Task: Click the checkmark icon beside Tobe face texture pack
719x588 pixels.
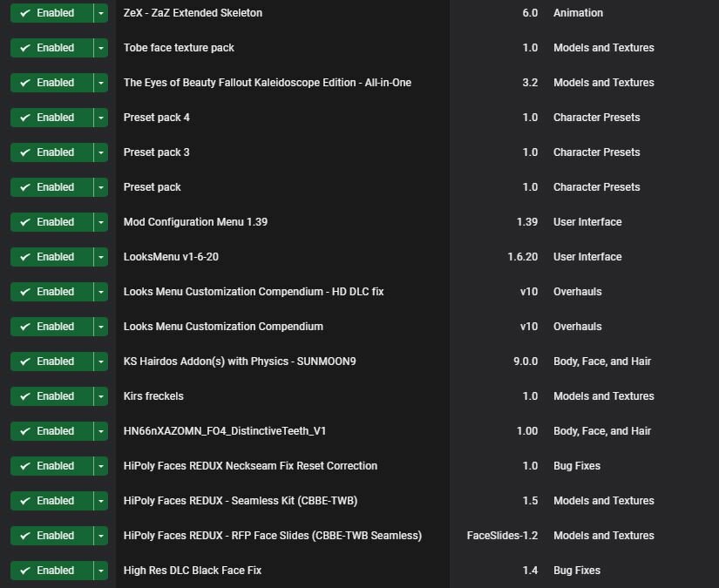Action: (x=24, y=48)
